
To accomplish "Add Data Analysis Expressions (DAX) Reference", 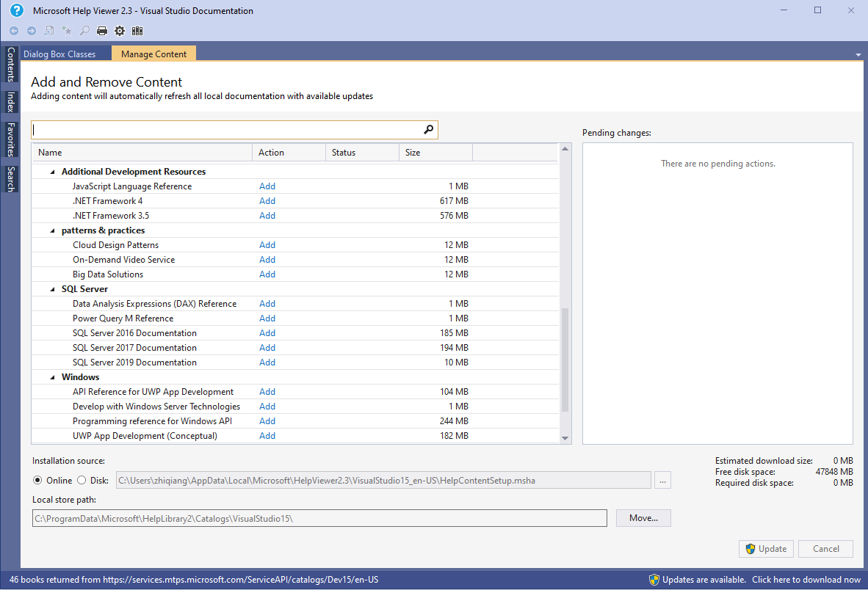I will point(267,304).
